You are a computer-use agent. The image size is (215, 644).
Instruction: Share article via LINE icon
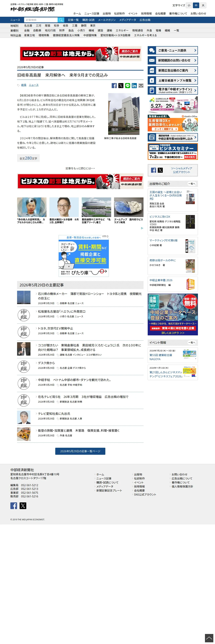[128, 85]
